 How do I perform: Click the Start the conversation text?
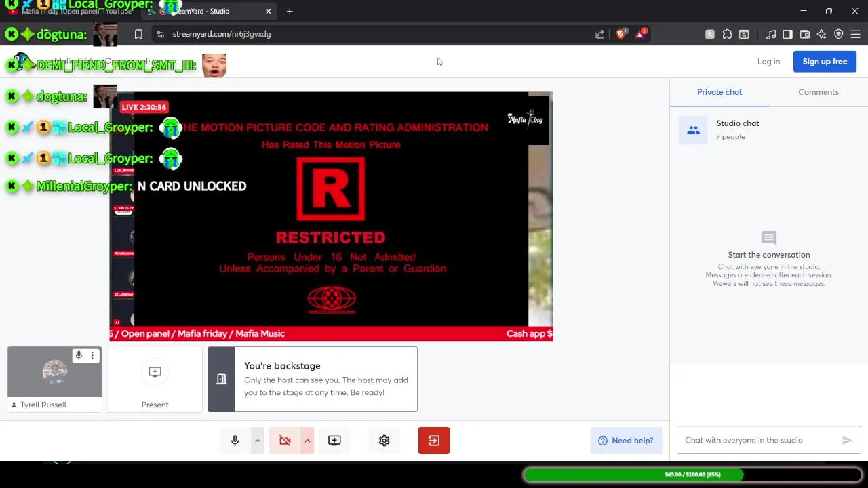(x=769, y=255)
